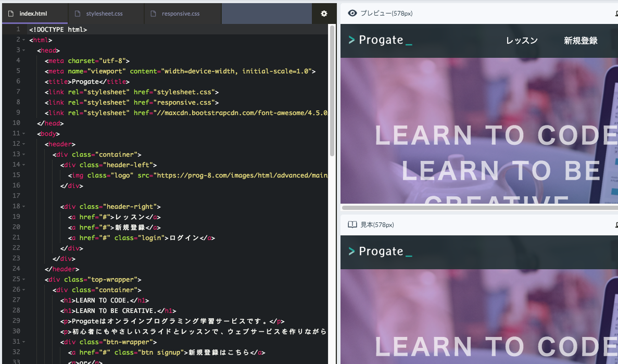Viewport: 618px width, 364px height.
Task: Click the 新規登録 link in the preview header
Action: coord(581,41)
